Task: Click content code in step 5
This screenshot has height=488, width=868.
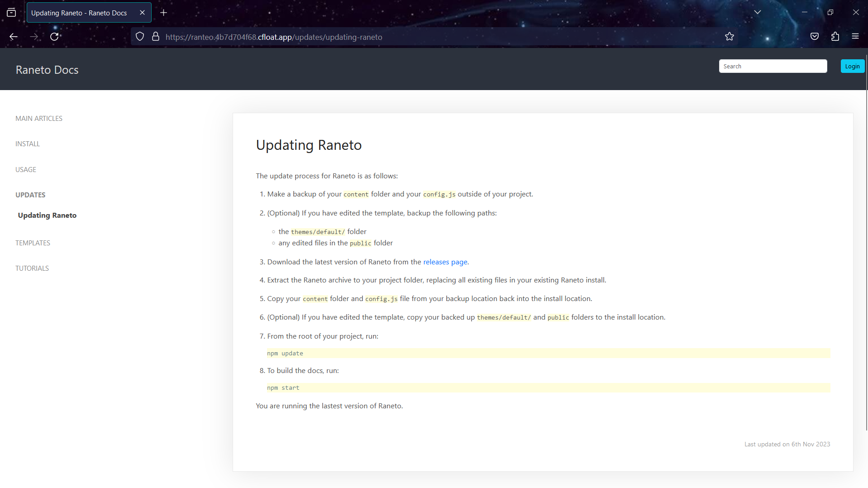Action: pos(315,299)
